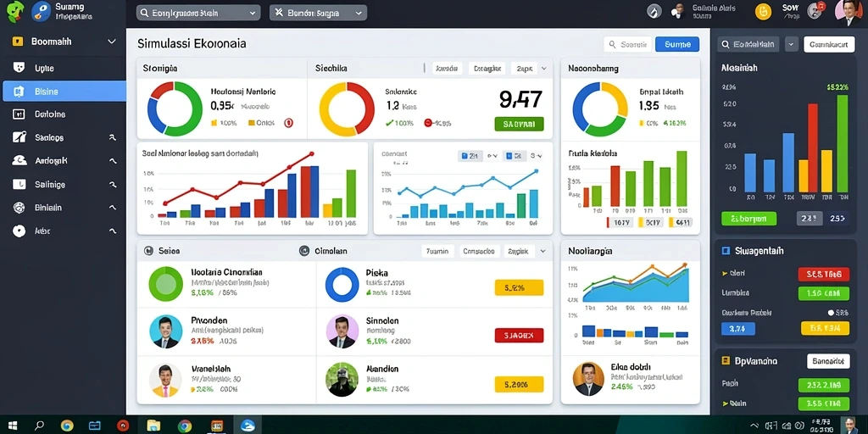Click the green chameleon logo icon
Viewport: 868px width, 434px height.
click(15, 12)
